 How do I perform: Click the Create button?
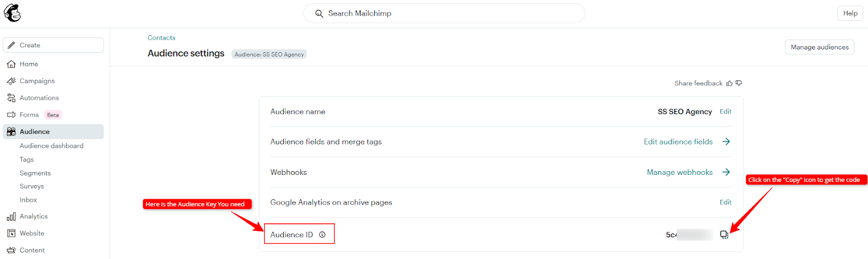pyautogui.click(x=53, y=45)
